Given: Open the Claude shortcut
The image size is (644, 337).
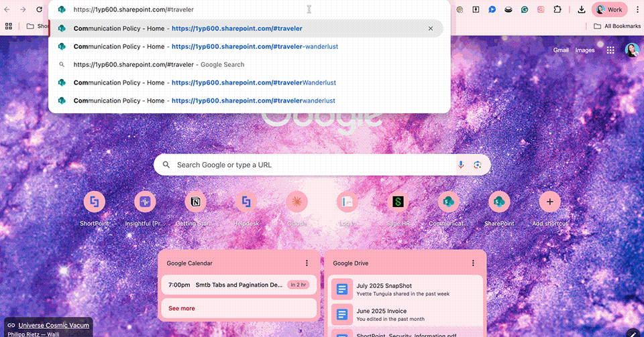Looking at the screenshot, I should click(297, 208).
